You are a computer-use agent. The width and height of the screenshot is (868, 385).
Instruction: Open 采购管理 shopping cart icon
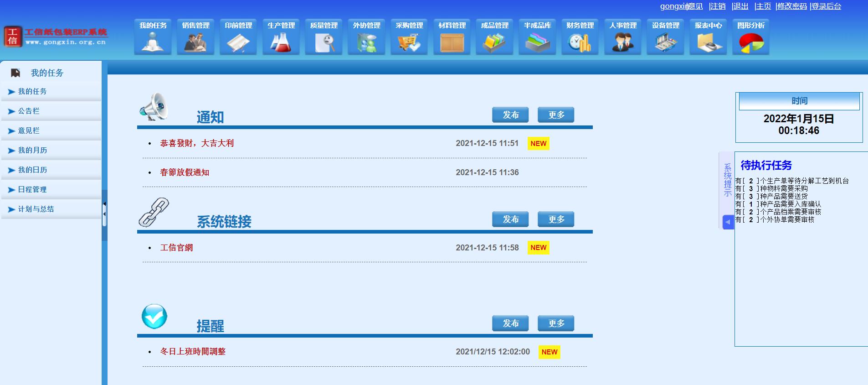click(x=409, y=43)
